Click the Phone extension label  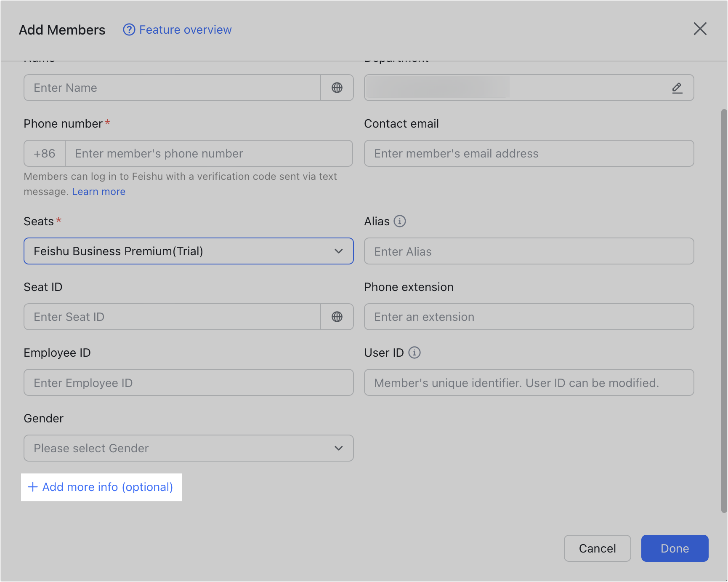tap(409, 287)
